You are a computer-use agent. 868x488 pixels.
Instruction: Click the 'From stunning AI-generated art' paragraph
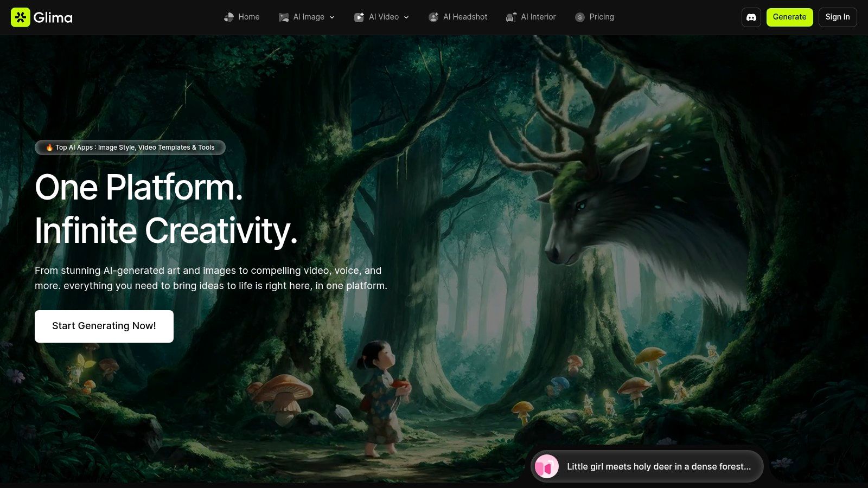tap(211, 278)
